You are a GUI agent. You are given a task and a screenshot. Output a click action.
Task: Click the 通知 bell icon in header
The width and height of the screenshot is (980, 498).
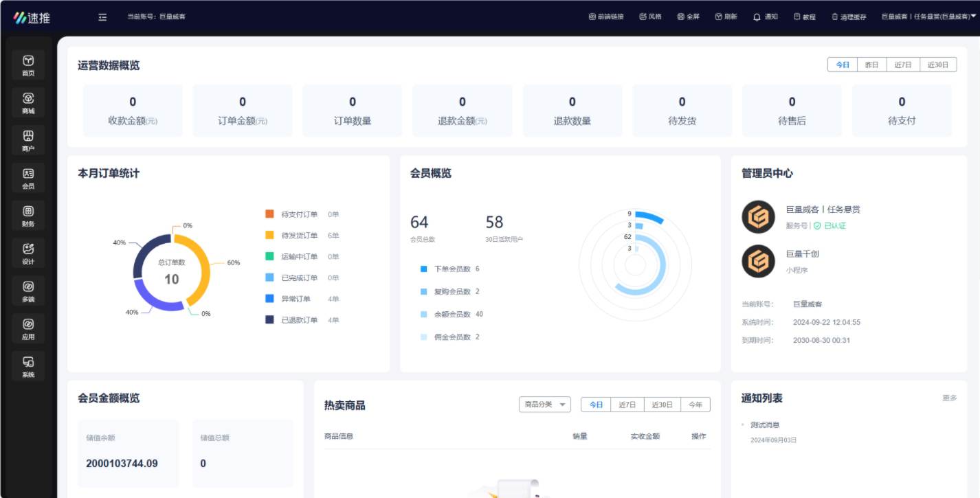pos(757,16)
